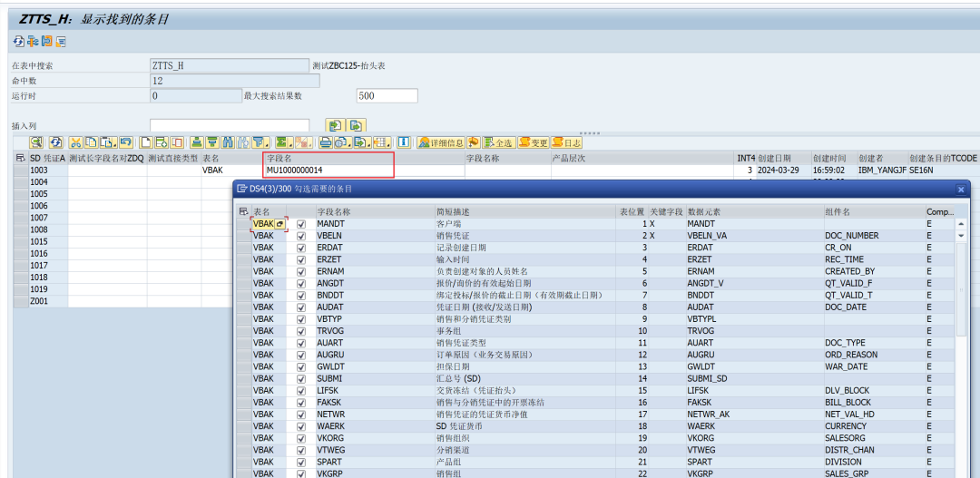Click the 最大搜索结果数 field showing 500
The image size is (980, 478).
tap(387, 96)
